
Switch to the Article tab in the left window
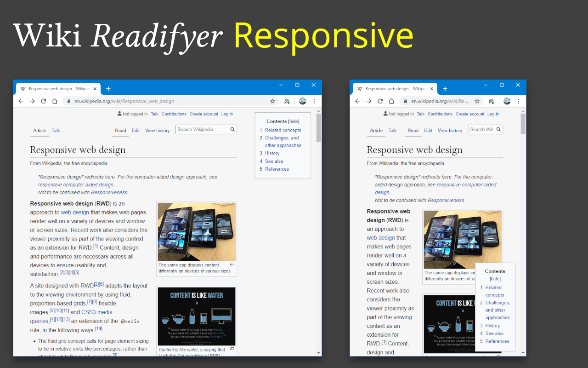[x=40, y=131]
